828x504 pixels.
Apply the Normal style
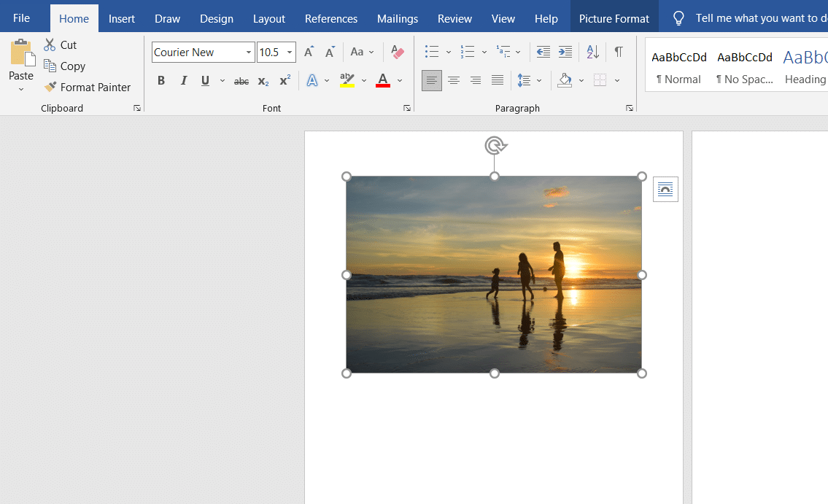pyautogui.click(x=678, y=68)
